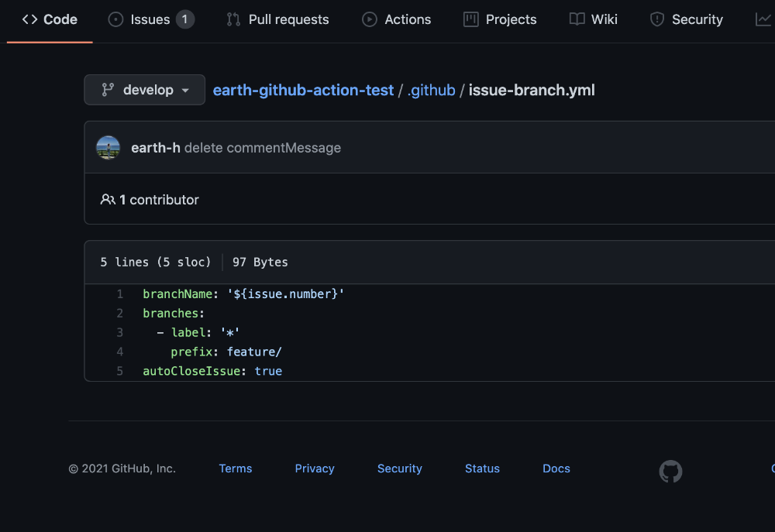Viewport: 775px width, 532px height.
Task: Click the branchName code line
Action: 243,294
